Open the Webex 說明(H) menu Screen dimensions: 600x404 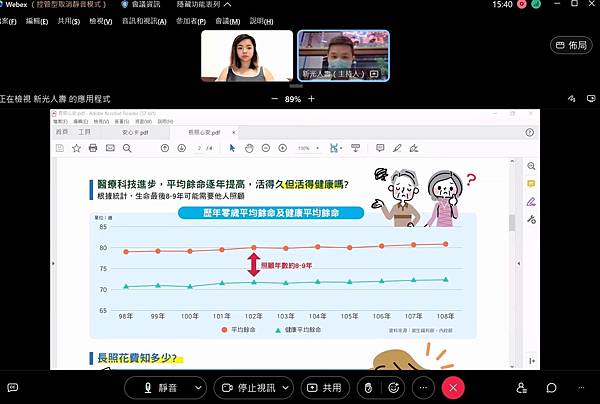[261, 21]
